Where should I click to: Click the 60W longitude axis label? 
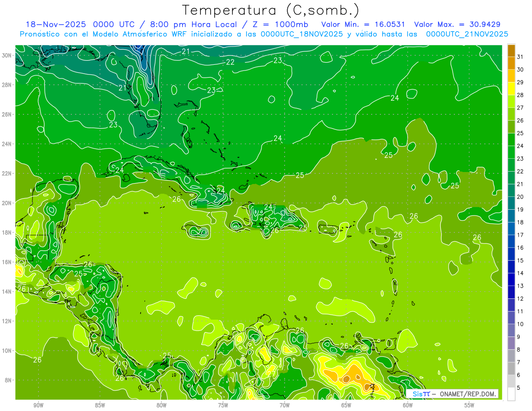point(408,406)
